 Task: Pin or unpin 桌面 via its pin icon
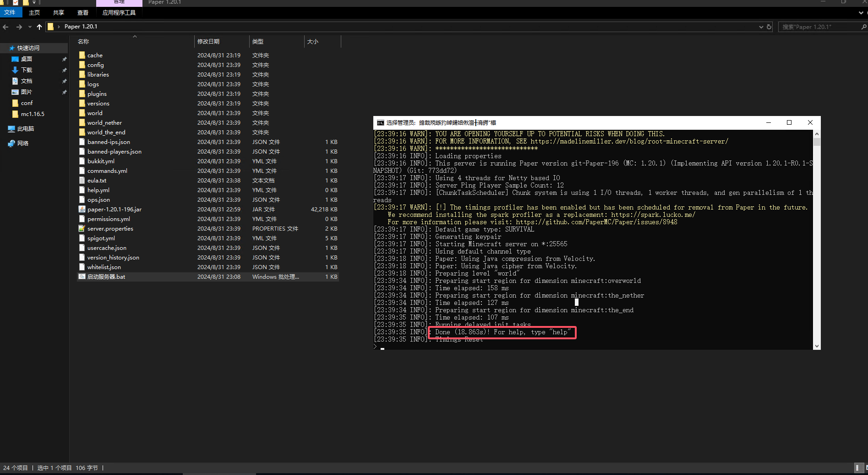pos(64,59)
